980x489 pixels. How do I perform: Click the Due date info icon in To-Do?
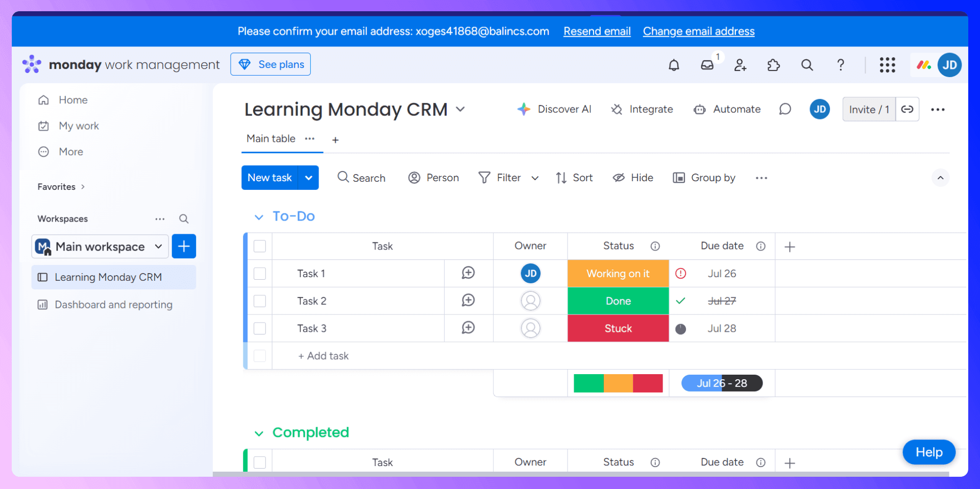pos(761,247)
